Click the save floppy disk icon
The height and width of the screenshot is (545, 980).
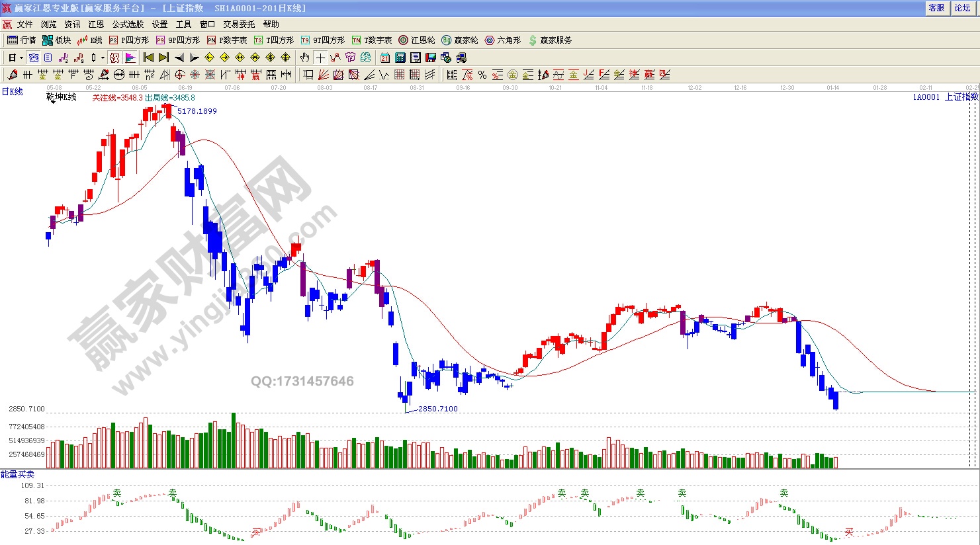click(x=431, y=58)
